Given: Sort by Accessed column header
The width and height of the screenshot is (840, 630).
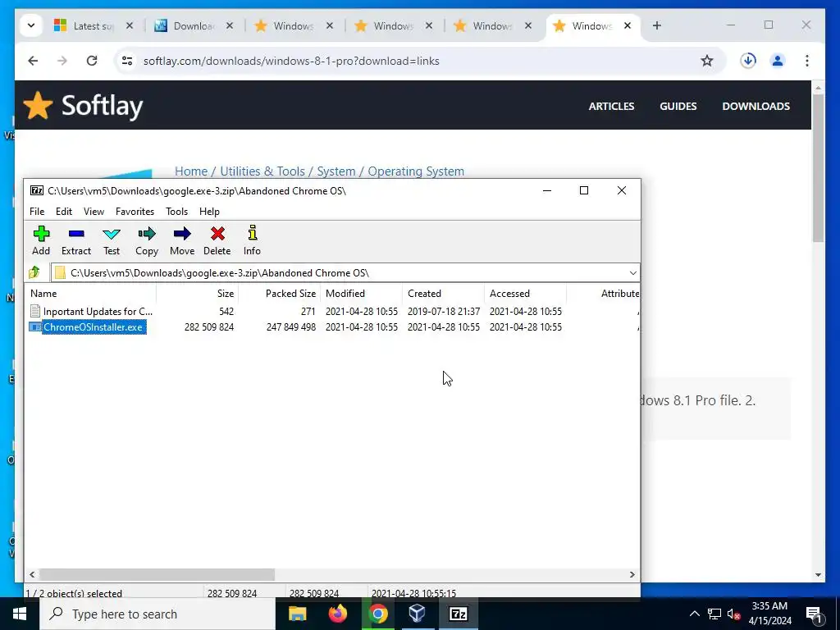Looking at the screenshot, I should click(x=525, y=294).
